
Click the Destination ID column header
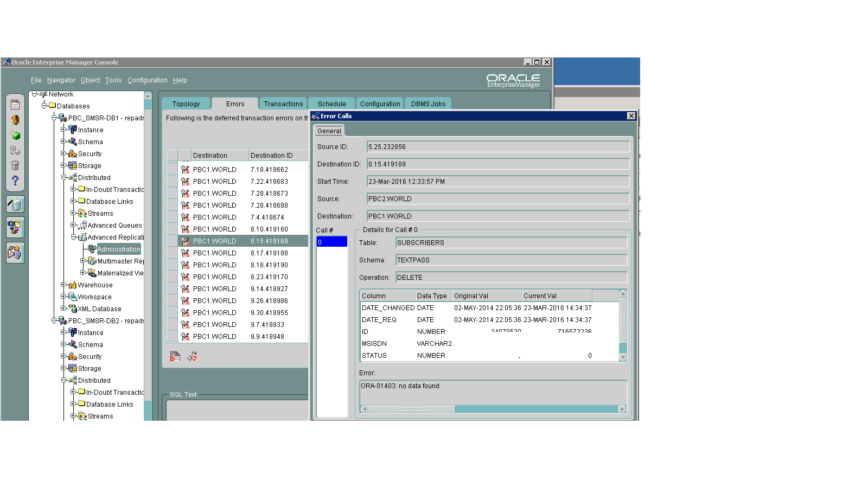coord(271,156)
